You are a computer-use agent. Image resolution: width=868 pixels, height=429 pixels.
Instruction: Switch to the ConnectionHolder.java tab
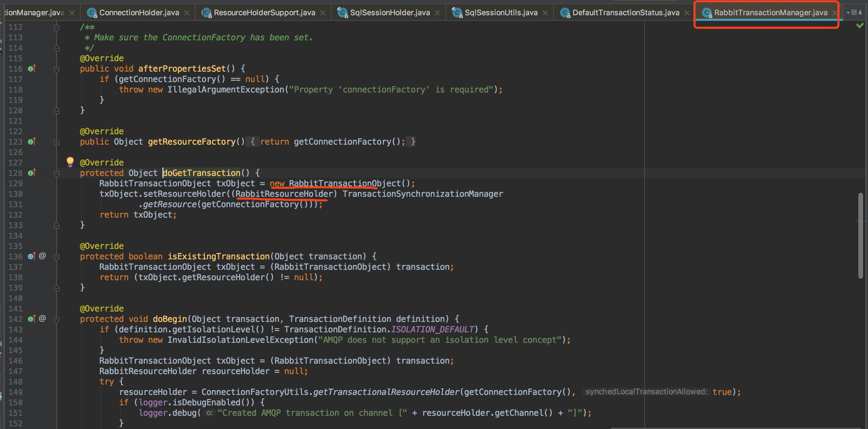tap(139, 13)
